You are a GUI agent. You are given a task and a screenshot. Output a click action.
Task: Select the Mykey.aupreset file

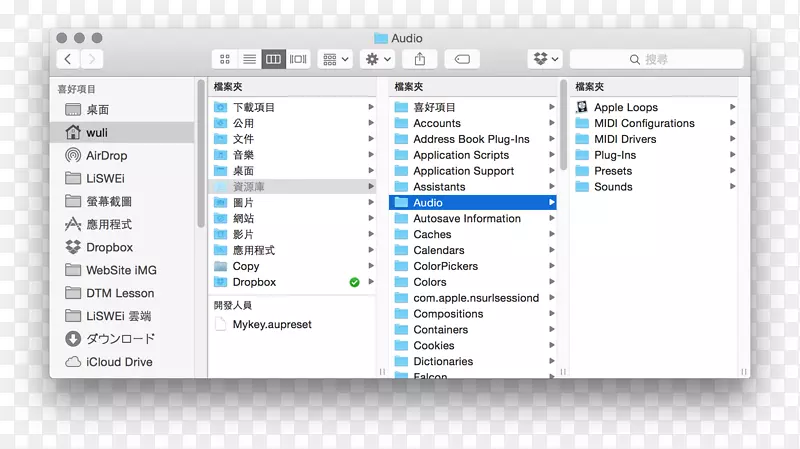[x=292, y=325]
